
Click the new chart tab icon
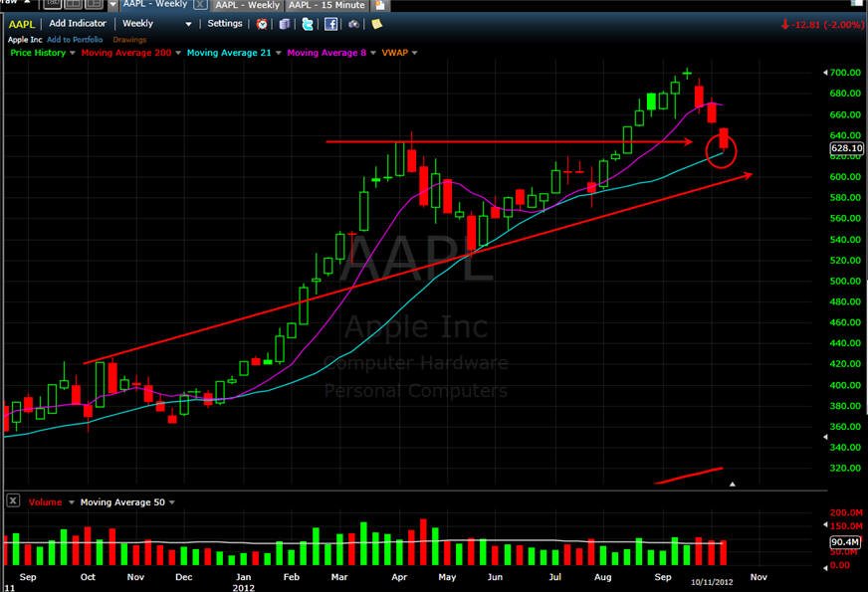coord(380,6)
